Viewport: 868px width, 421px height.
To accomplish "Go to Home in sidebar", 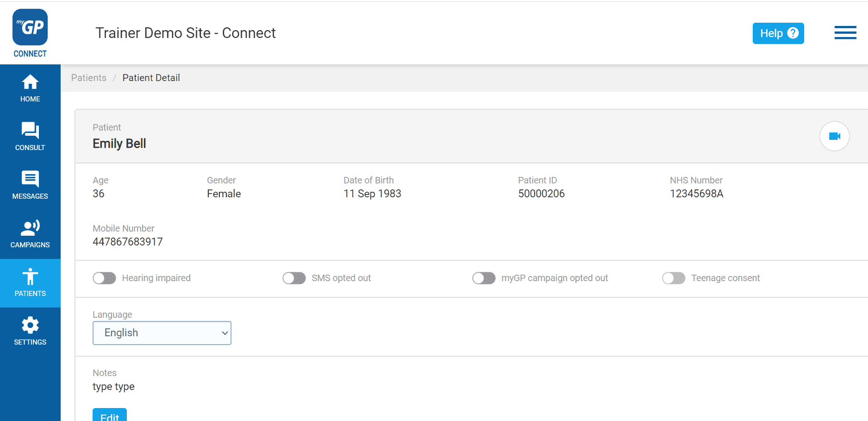I will (30, 88).
